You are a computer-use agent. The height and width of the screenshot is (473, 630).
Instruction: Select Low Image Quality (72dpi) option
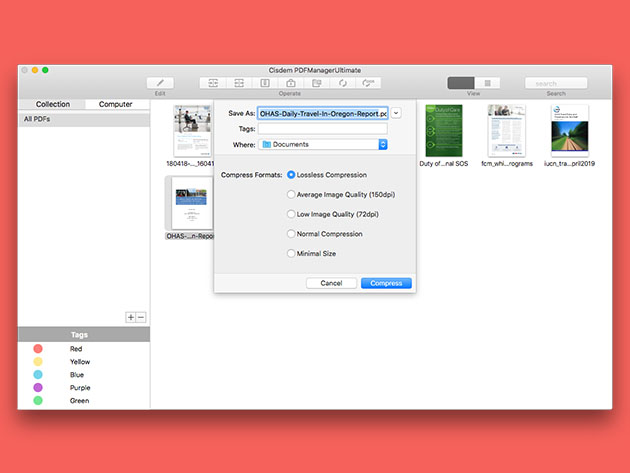[292, 214]
